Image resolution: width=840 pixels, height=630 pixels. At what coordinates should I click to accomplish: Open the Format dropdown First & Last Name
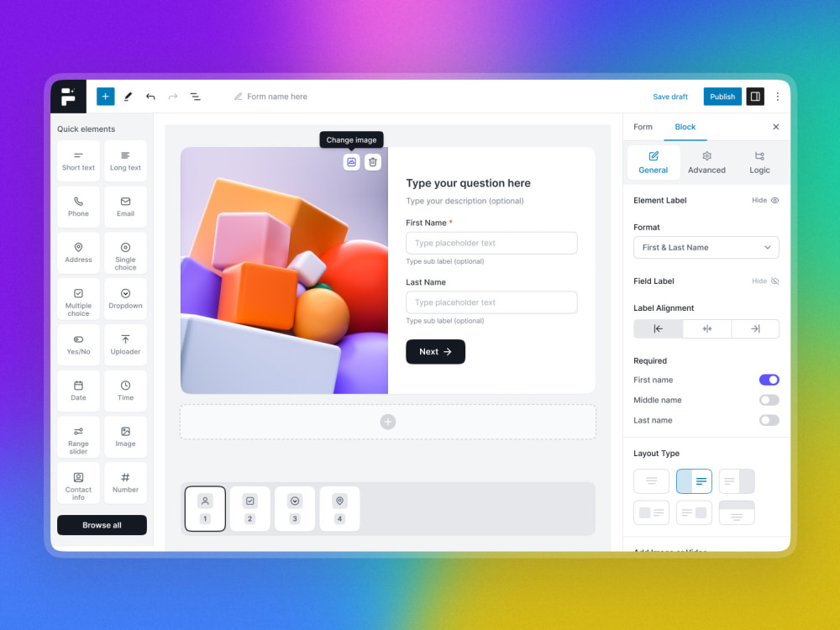click(x=706, y=248)
